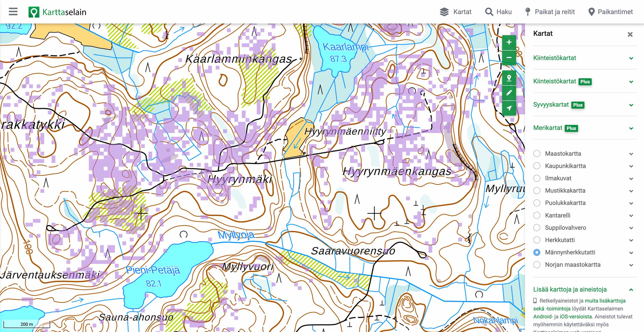Image resolution: width=644 pixels, height=332 pixels.
Task: Select the pencil drawing tool
Action: [x=509, y=93]
